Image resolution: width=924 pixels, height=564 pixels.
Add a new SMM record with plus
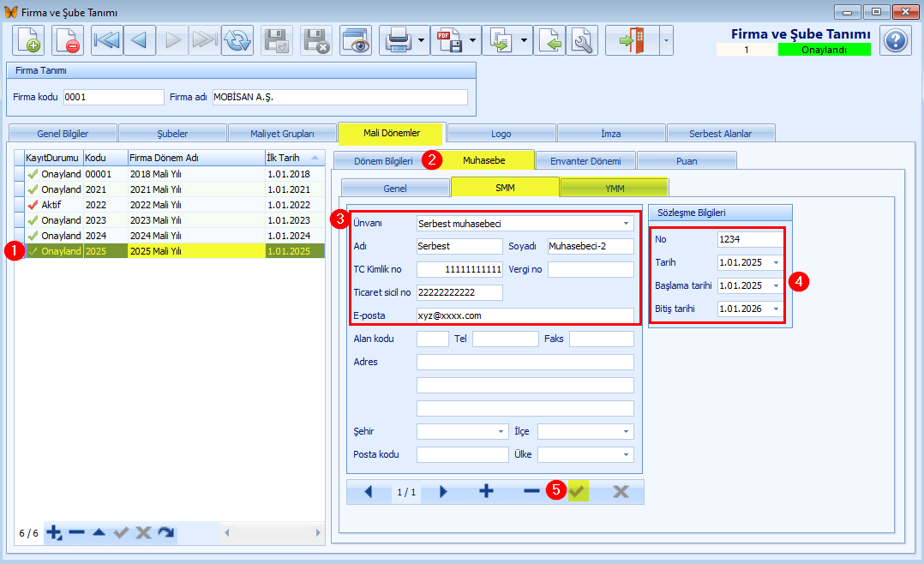[x=486, y=491]
